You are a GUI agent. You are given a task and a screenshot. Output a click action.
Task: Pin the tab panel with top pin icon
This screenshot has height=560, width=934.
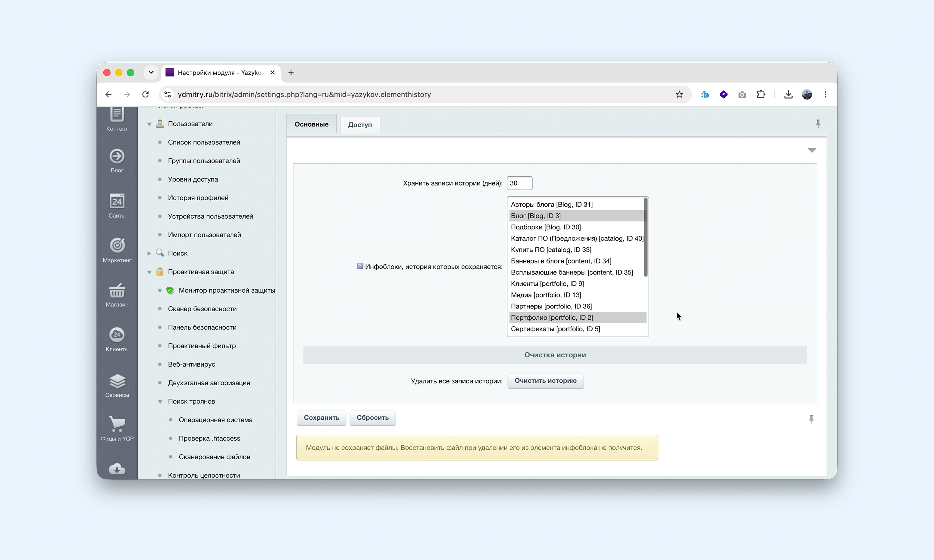tap(818, 123)
